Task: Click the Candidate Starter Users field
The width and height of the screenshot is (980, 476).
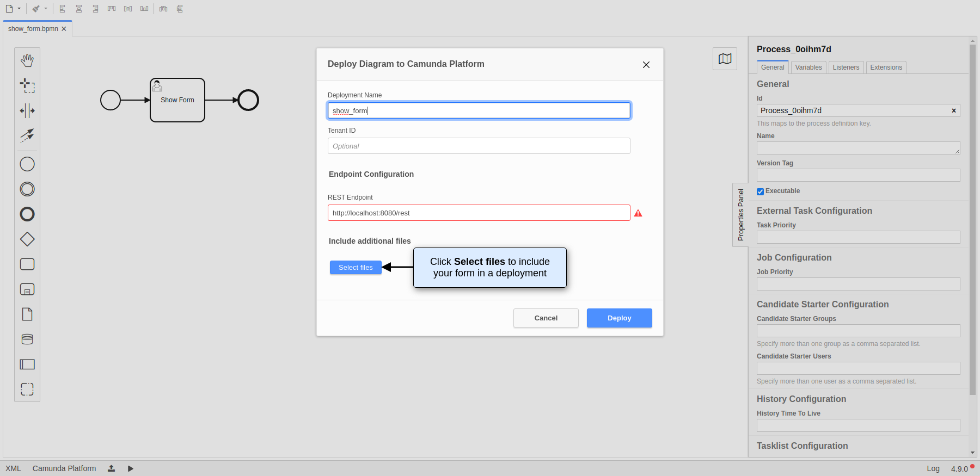Action: click(x=859, y=368)
